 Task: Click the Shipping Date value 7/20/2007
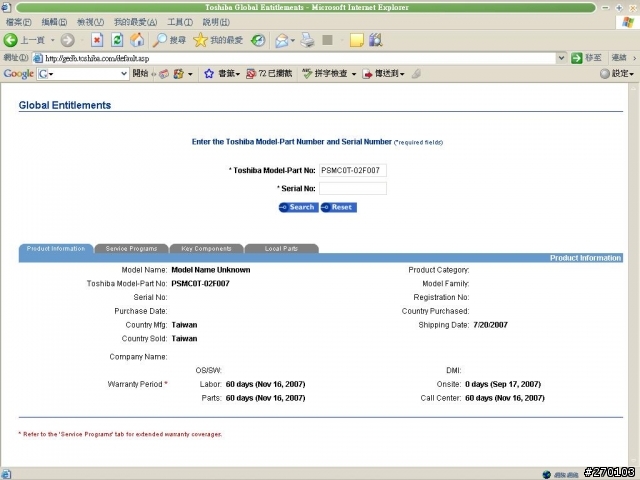pos(490,325)
